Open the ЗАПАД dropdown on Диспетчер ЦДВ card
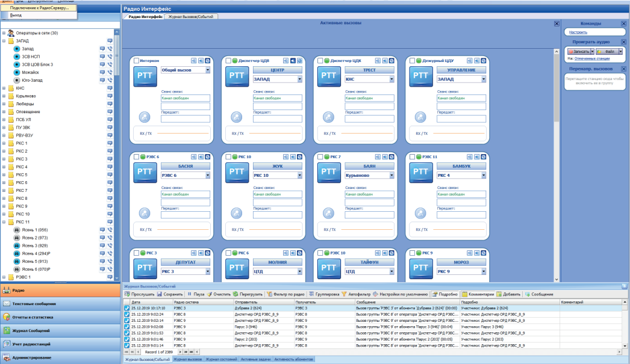The width and height of the screenshot is (630, 364). (x=300, y=79)
